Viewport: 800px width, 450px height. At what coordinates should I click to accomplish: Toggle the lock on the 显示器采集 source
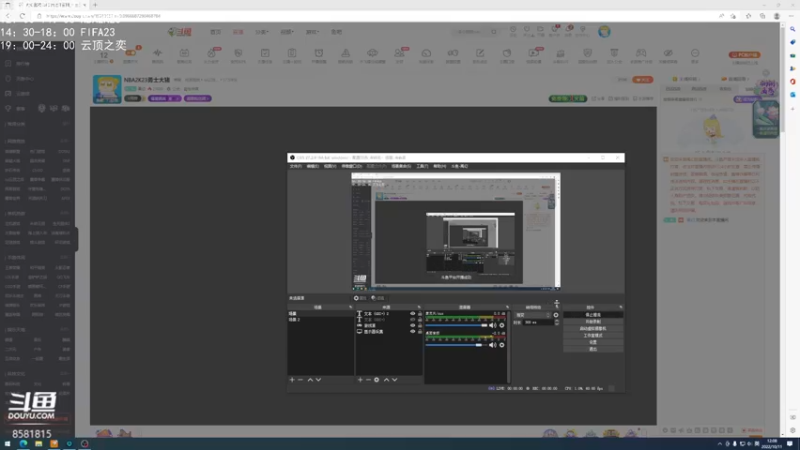coord(420,332)
